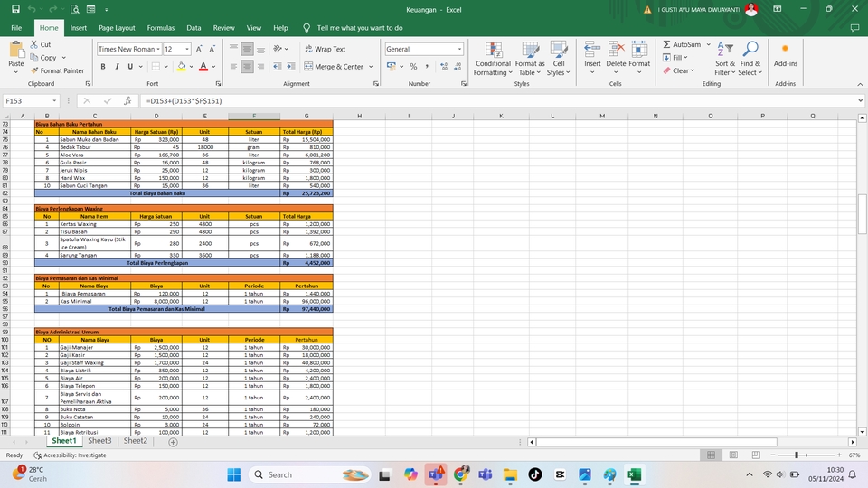This screenshot has width=868, height=488.
Task: Click Accessibility: Investigate in status bar
Action: (71, 455)
